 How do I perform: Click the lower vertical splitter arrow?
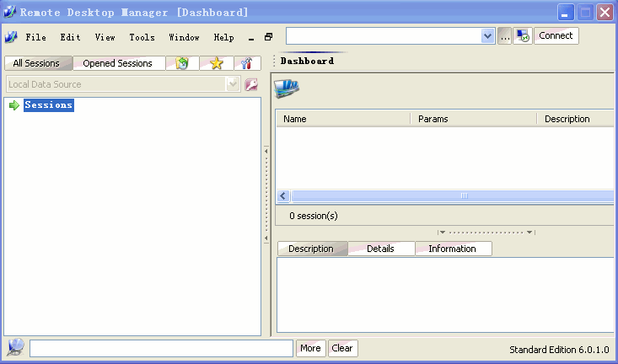(266, 238)
